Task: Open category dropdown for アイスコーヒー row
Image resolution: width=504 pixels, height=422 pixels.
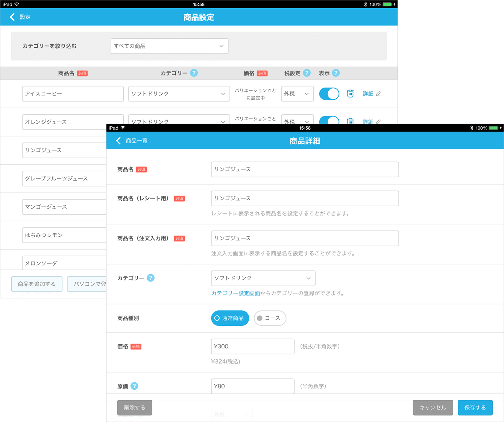Action: pyautogui.click(x=179, y=94)
